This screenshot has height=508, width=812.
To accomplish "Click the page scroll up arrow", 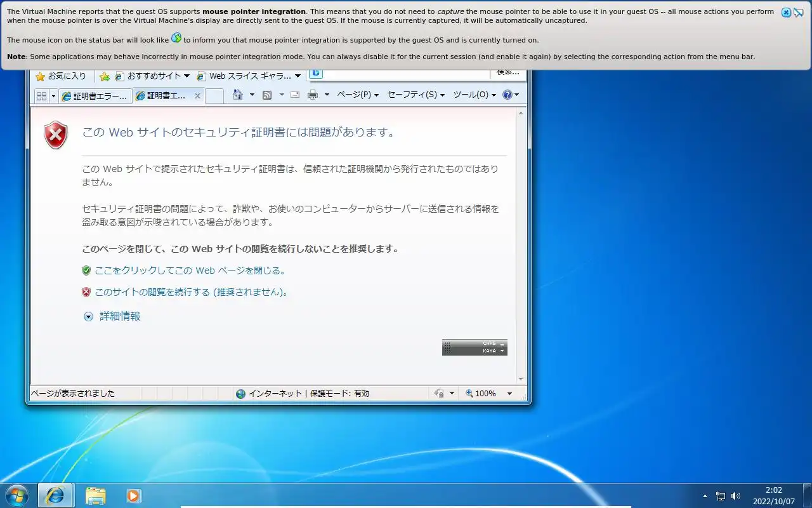I will [x=521, y=113].
